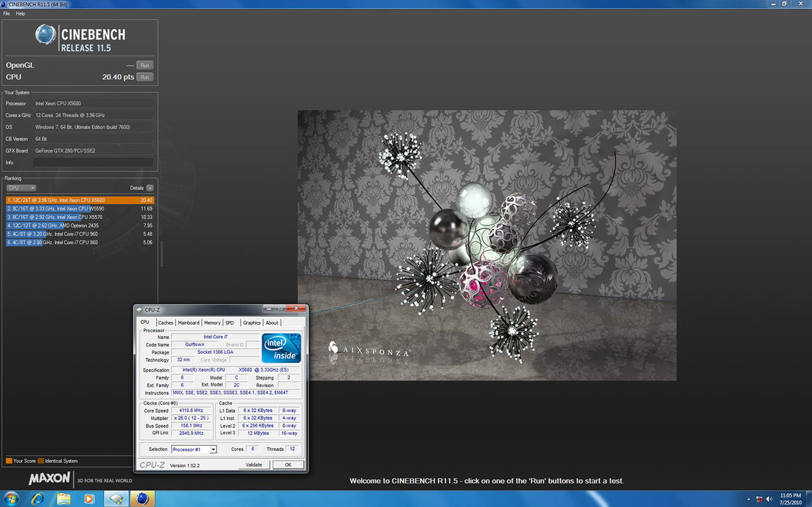Viewport: 812px width, 507px height.
Task: Click the Identical System legend swatch
Action: coord(41,461)
